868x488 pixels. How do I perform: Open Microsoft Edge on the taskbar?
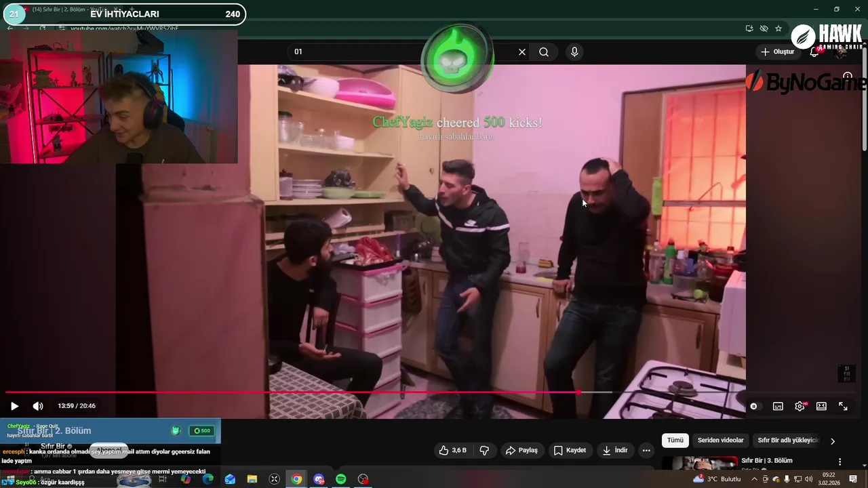(x=208, y=479)
